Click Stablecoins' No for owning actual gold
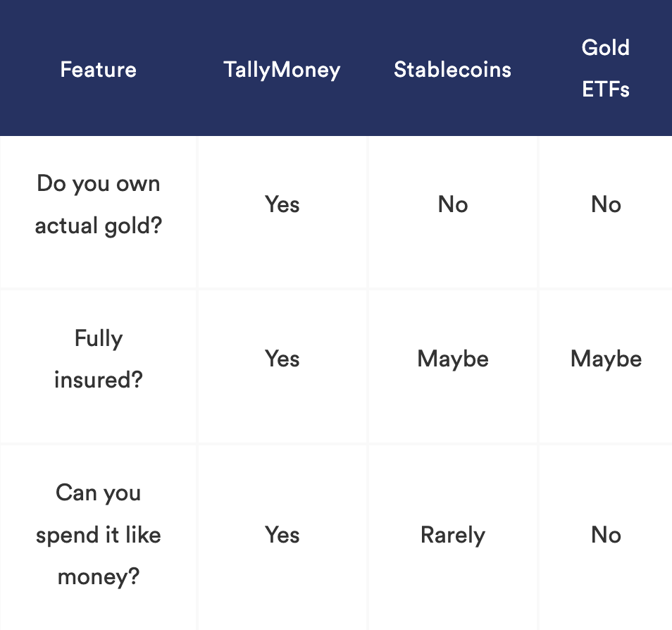Viewport: 672px width, 630px height. pyautogui.click(x=452, y=204)
